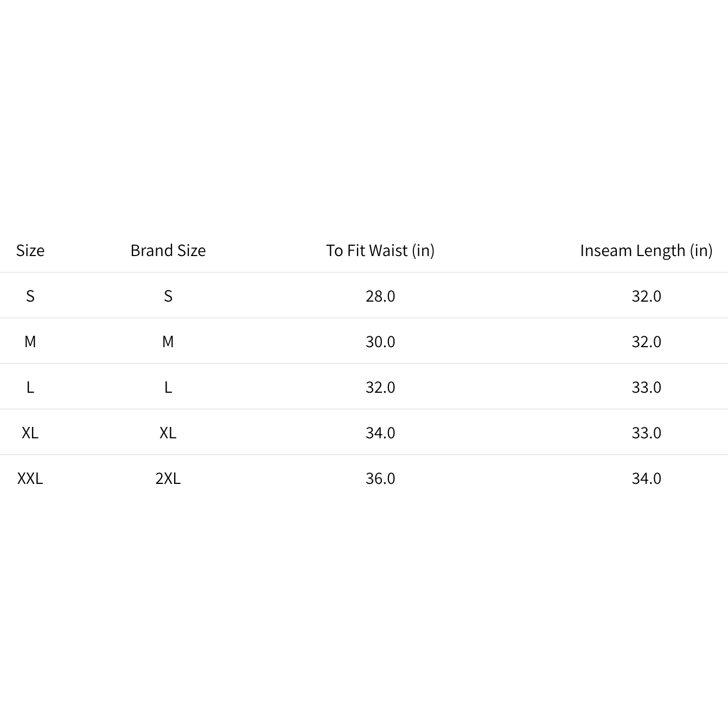Viewport: 728px width, 728px height.
Task: Click inseam value 34.0 in the XXL row
Action: coord(646,478)
